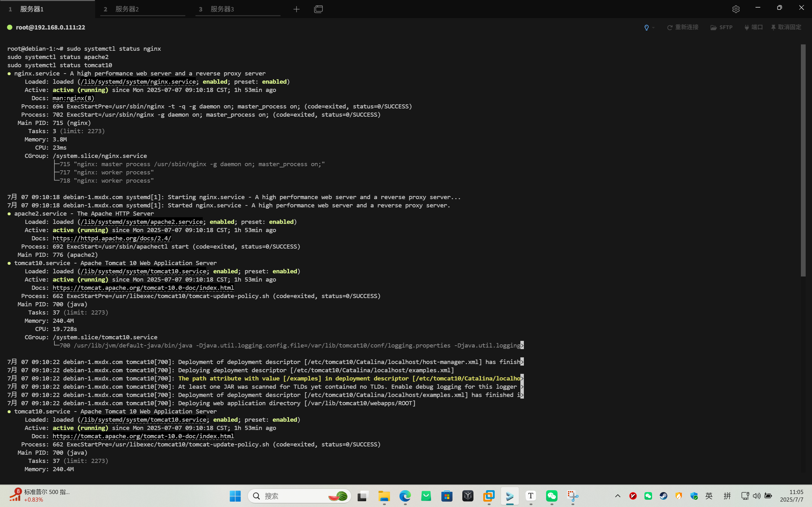
Task: Open Microsoft Store from the taskbar
Action: [x=447, y=496]
